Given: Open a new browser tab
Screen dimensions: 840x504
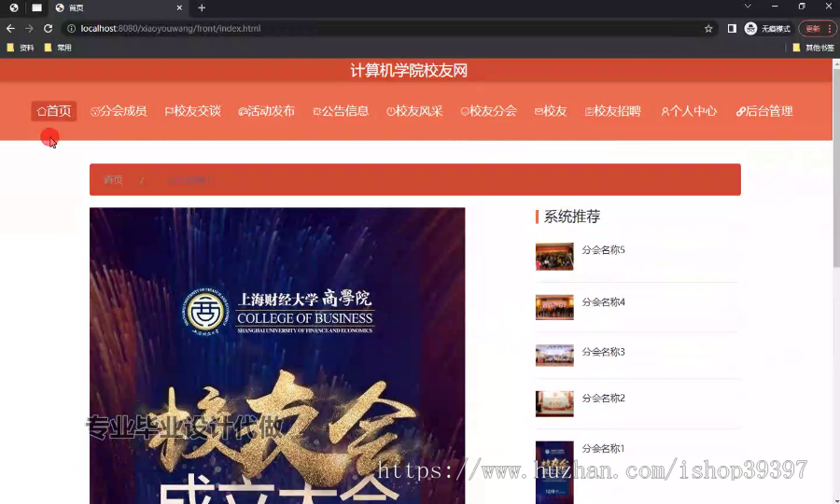Looking at the screenshot, I should [x=202, y=7].
